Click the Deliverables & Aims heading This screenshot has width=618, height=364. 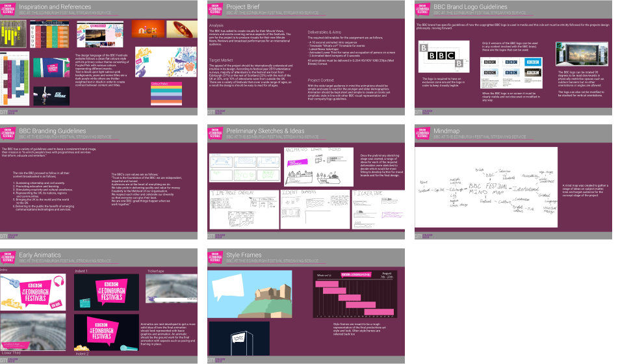pyautogui.click(x=324, y=32)
